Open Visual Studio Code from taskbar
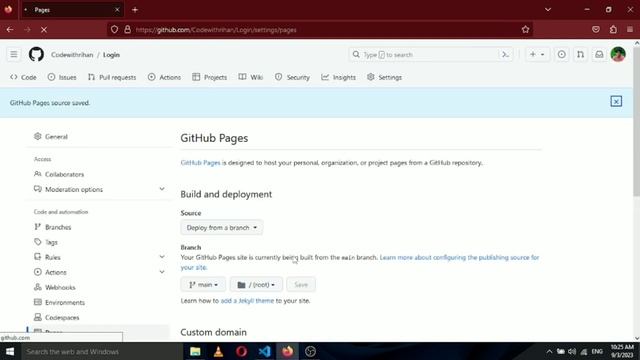 coord(264,351)
